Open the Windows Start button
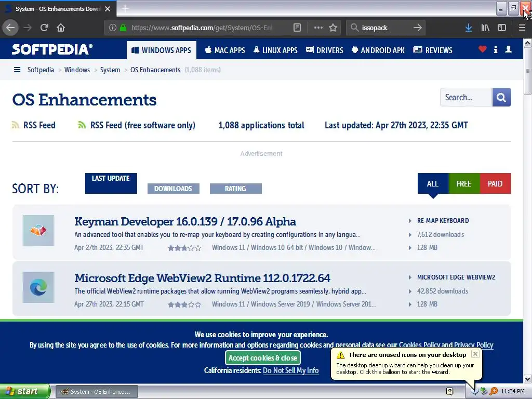This screenshot has width=532, height=399. 25,392
